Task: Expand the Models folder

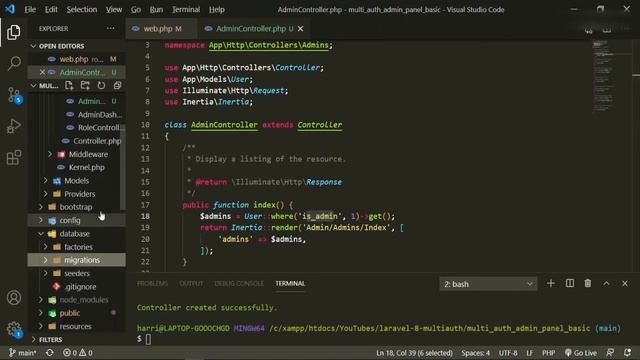Action: [45, 180]
